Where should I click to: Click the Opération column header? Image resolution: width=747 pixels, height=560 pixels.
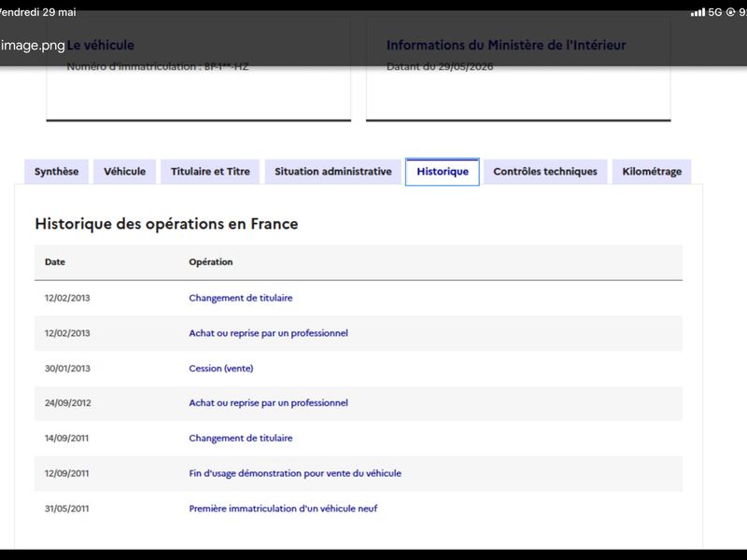[211, 262]
